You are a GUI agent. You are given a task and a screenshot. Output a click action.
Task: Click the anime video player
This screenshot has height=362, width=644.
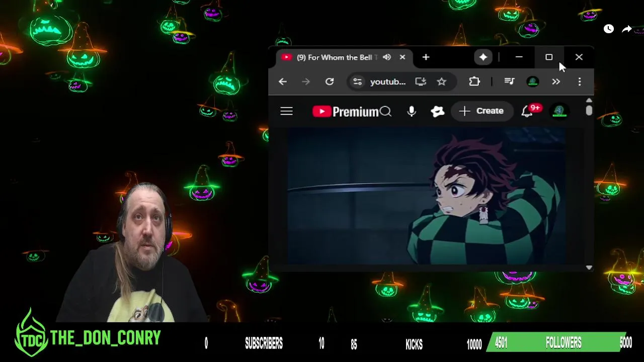point(427,196)
